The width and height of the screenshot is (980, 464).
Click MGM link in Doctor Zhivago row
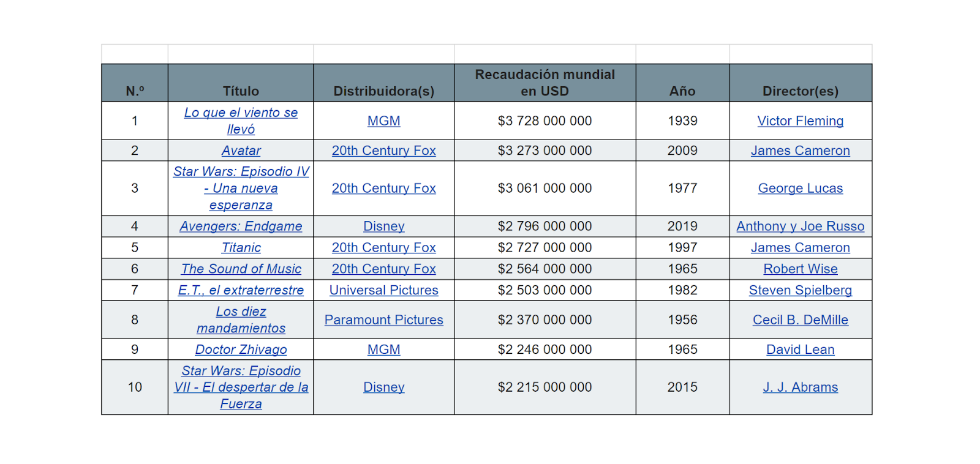(384, 350)
